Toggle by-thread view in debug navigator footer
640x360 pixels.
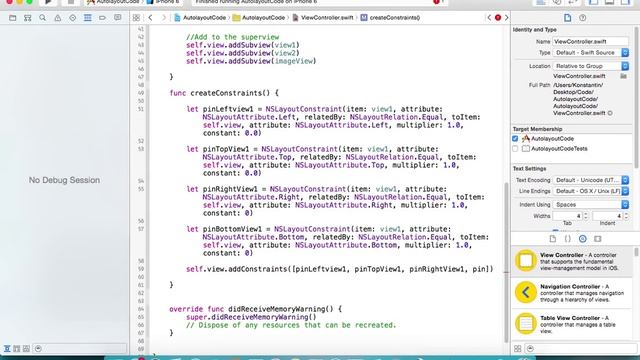pyautogui.click(x=7, y=349)
